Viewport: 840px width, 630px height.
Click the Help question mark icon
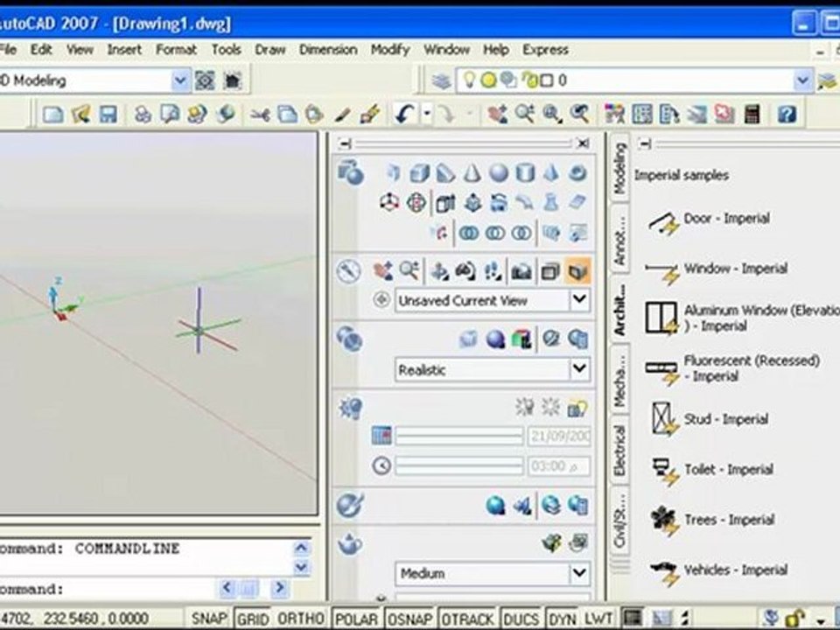[x=787, y=114]
